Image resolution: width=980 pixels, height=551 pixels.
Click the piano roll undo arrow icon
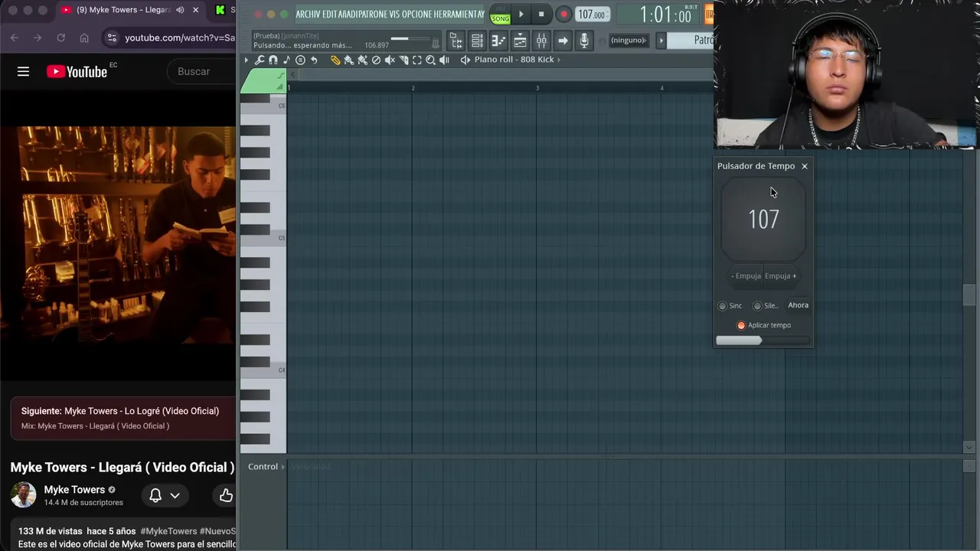click(314, 60)
